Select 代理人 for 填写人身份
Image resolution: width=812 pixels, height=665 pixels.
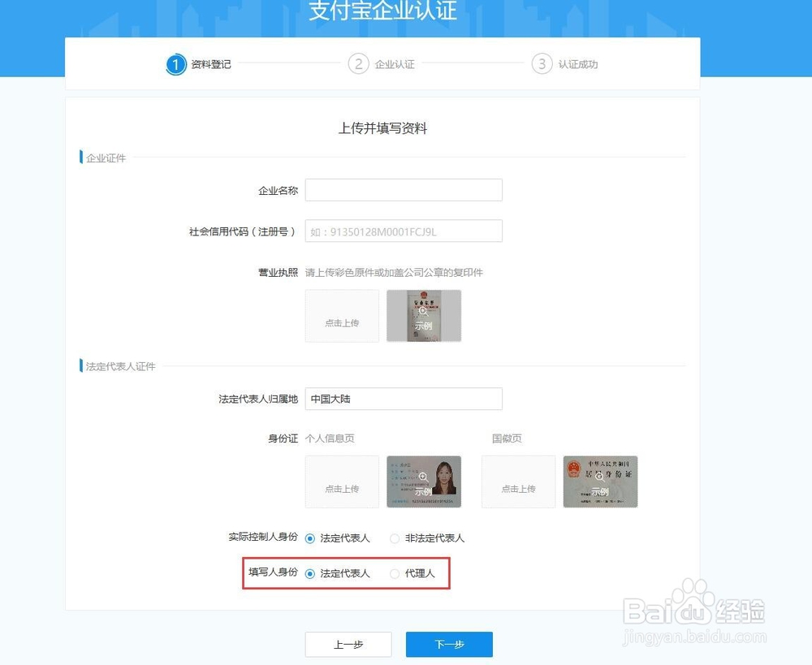[395, 574]
